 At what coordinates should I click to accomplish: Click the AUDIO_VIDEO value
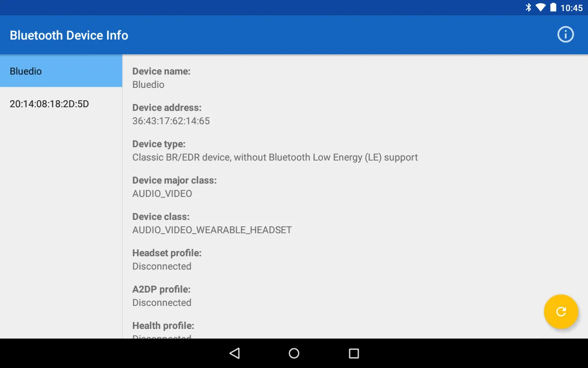tap(162, 194)
